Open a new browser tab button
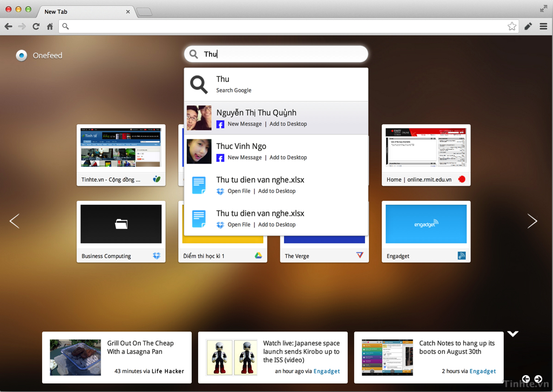This screenshot has height=392, width=553. 144,12
